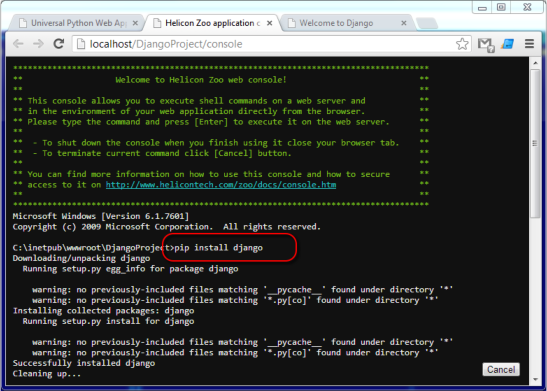Close the Universal Python Web App tab
547x391 pixels.
pos(135,23)
